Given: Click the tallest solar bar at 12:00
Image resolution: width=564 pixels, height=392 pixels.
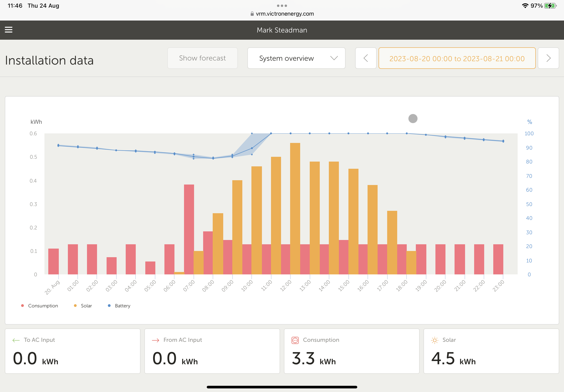Looking at the screenshot, I should [x=295, y=208].
